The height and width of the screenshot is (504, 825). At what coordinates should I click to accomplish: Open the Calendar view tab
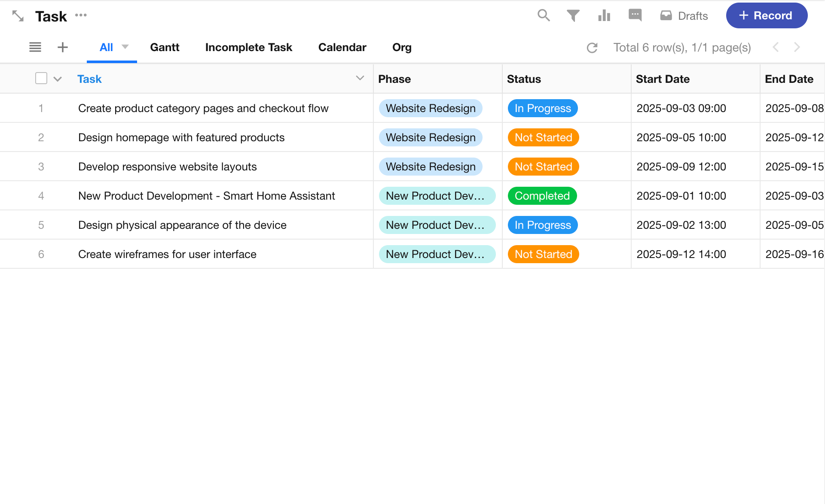pyautogui.click(x=342, y=47)
